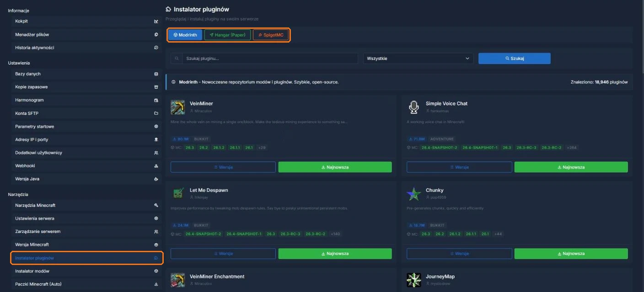The image size is (644, 292).
Task: Click the Wersja Minecraft cube icon
Action: point(156,245)
